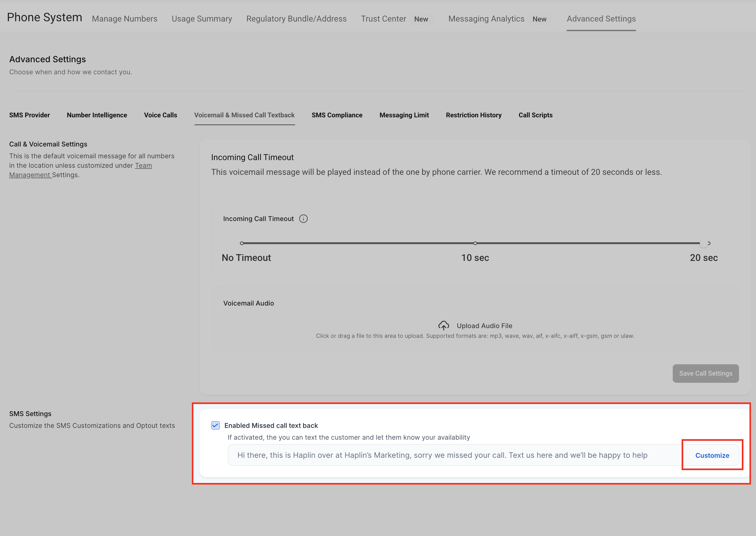This screenshot has width=756, height=536.
Task: Click Customize for missed call text
Action: 712,455
